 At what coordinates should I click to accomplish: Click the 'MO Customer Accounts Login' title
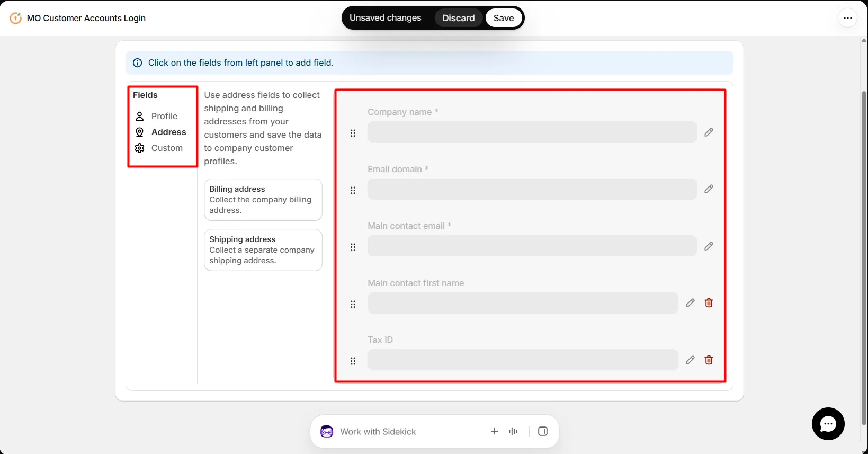click(x=86, y=18)
